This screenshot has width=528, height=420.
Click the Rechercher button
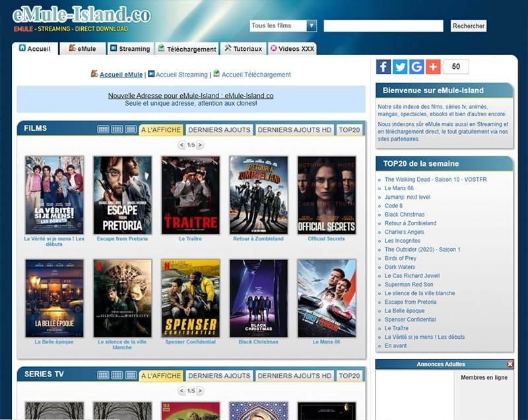(x=469, y=26)
